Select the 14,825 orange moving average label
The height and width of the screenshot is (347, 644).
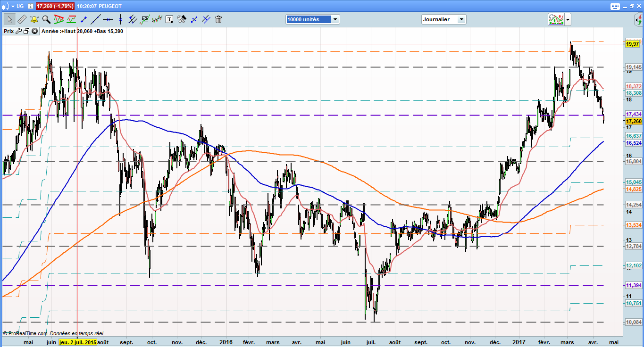pos(634,189)
